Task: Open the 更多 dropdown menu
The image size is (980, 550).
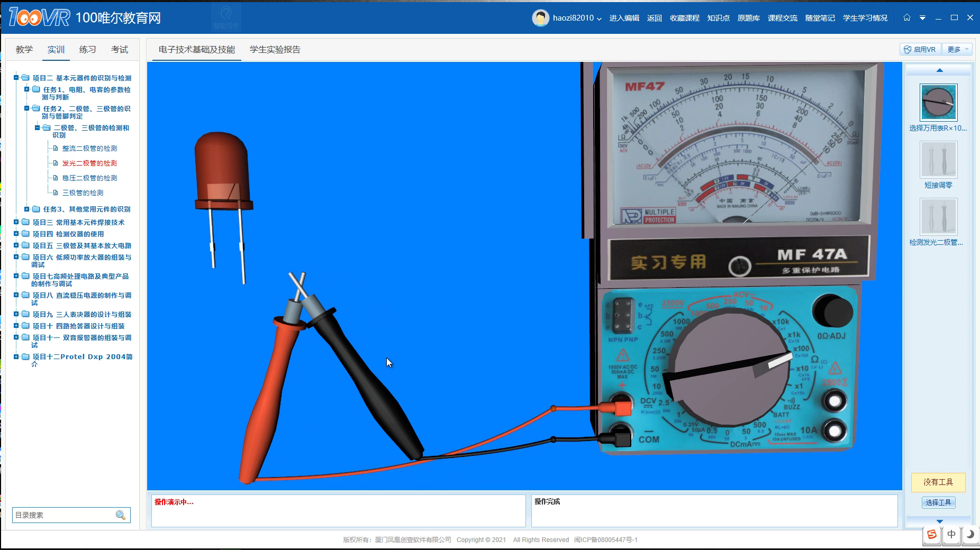Action: pos(958,49)
